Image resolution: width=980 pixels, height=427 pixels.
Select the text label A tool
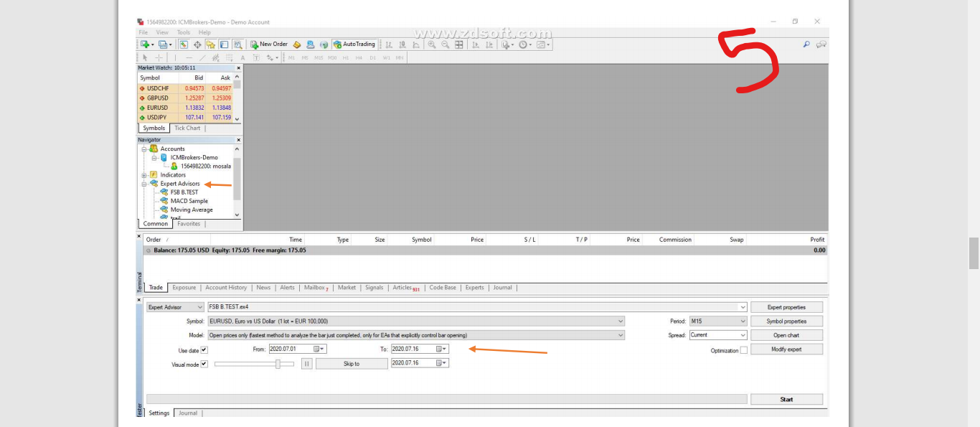[x=242, y=57]
